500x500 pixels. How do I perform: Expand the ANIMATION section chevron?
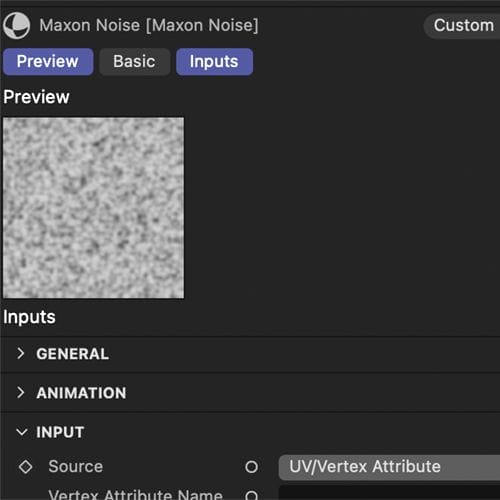(21, 393)
